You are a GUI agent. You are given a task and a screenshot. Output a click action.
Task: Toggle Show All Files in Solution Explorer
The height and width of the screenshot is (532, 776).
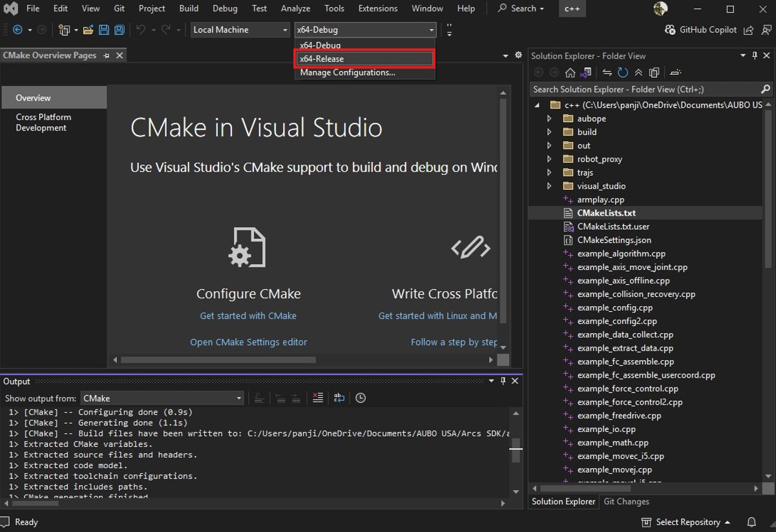pyautogui.click(x=654, y=72)
